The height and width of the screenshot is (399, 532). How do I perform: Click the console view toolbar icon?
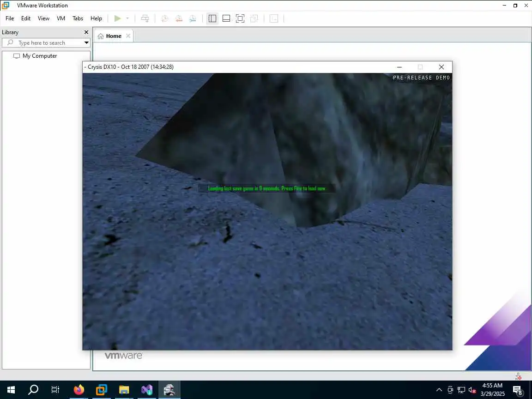click(x=274, y=18)
